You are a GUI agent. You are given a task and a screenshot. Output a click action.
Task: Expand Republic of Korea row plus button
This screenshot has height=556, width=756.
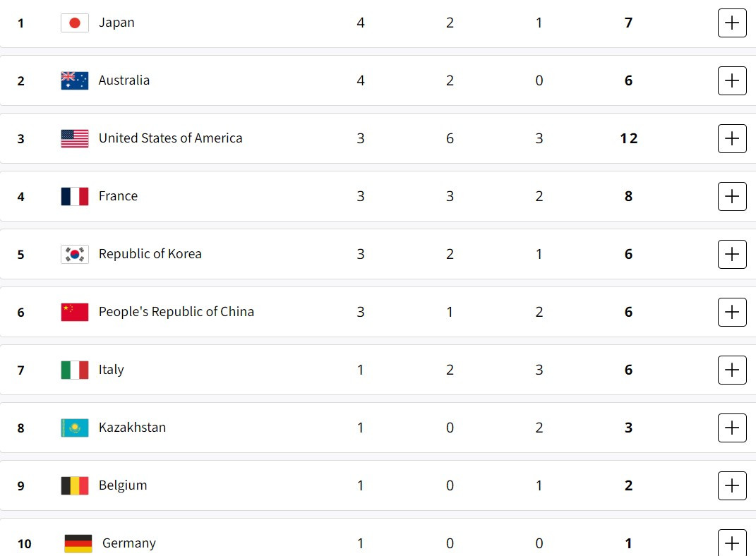pyautogui.click(x=732, y=254)
